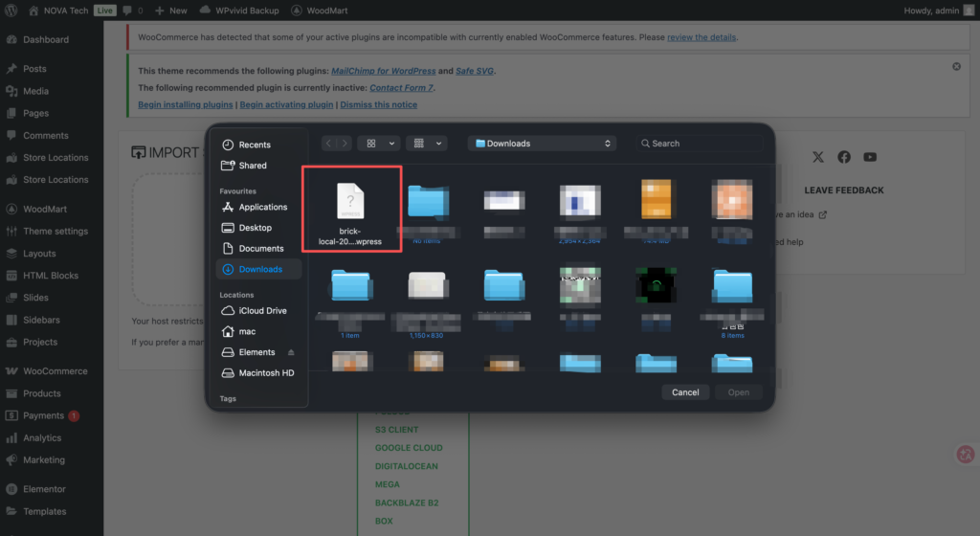Image resolution: width=980 pixels, height=536 pixels.
Task: Click Dismiss this notice link
Action: click(x=378, y=104)
